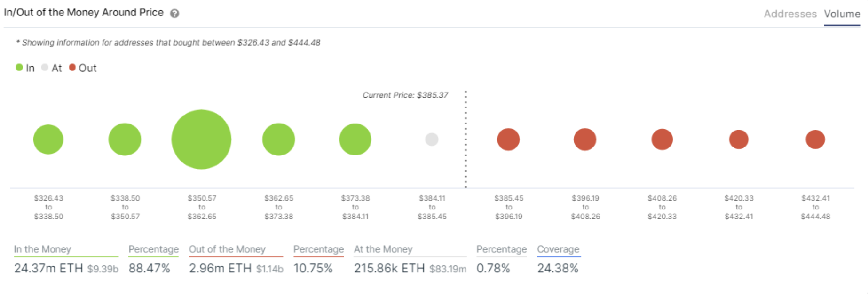The image size is (868, 294).
Task: Click the Coverage label
Action: pyautogui.click(x=558, y=249)
